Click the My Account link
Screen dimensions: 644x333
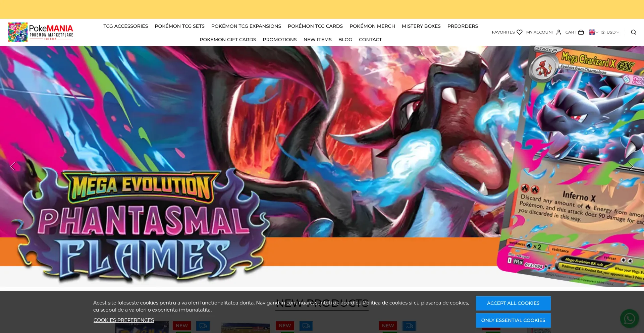540,32
